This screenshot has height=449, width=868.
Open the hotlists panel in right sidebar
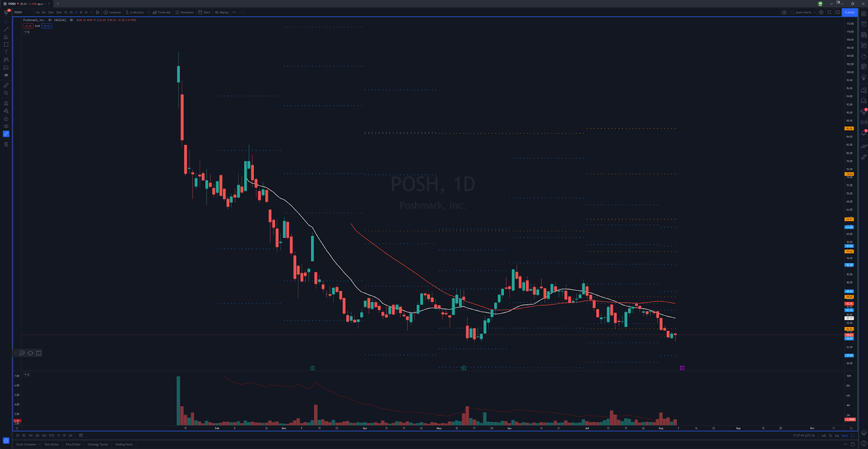[x=864, y=56]
